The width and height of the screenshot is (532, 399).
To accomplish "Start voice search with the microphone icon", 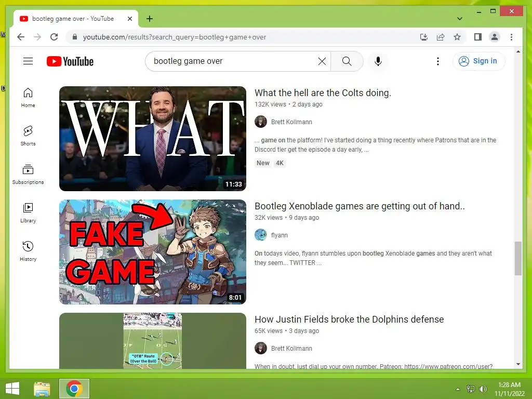I will (378, 61).
